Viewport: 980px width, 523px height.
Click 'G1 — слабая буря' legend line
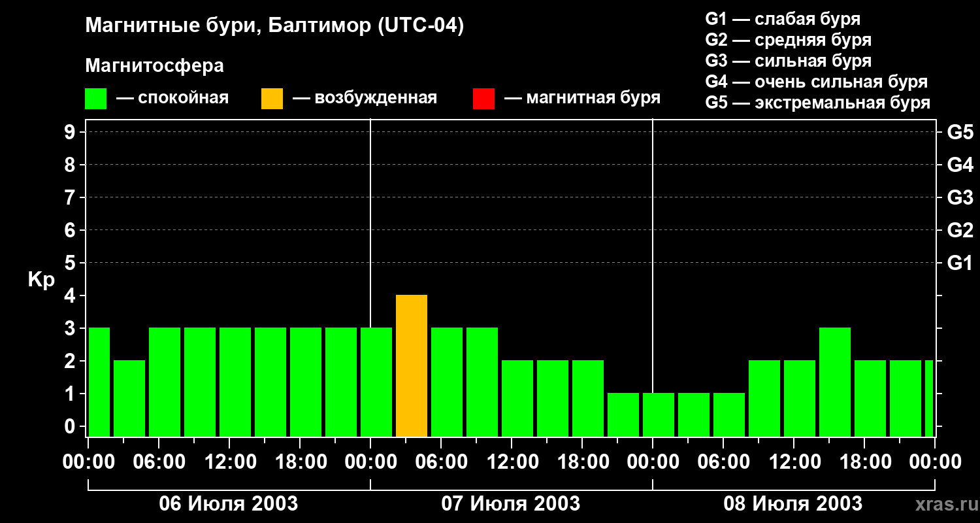783,19
